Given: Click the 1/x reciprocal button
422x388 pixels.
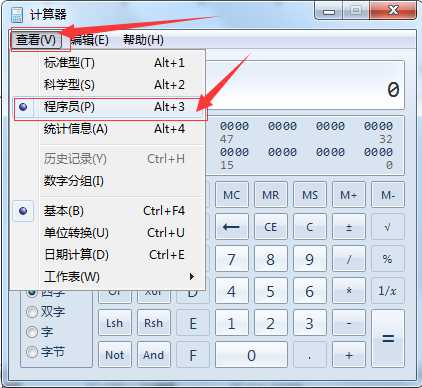Looking at the screenshot, I should pyautogui.click(x=388, y=291).
